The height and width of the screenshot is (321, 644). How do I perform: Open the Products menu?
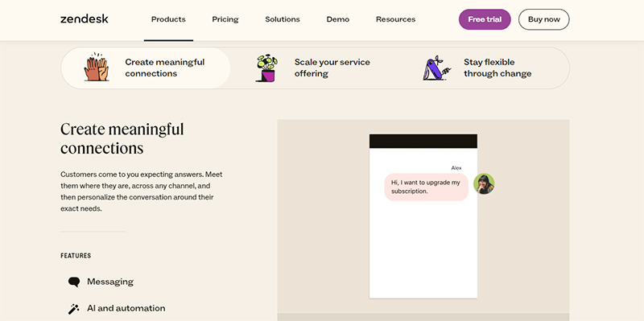point(168,19)
